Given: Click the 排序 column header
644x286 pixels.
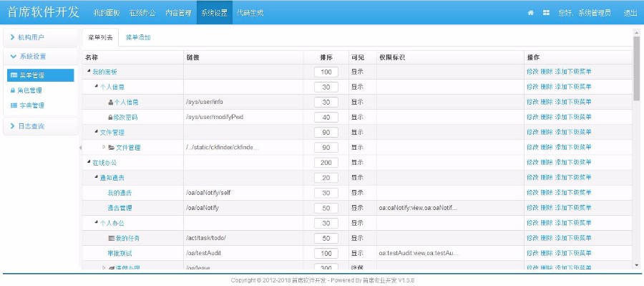Looking at the screenshot, I should [326, 57].
